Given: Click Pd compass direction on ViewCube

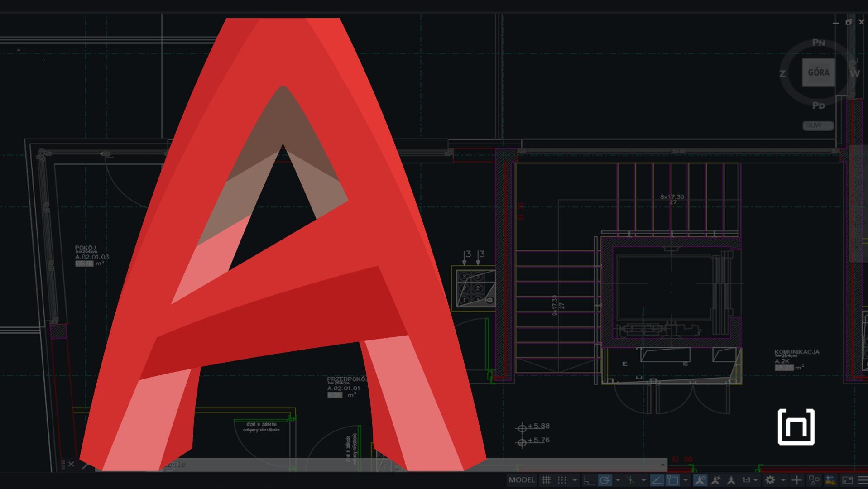Looking at the screenshot, I should point(818,105).
